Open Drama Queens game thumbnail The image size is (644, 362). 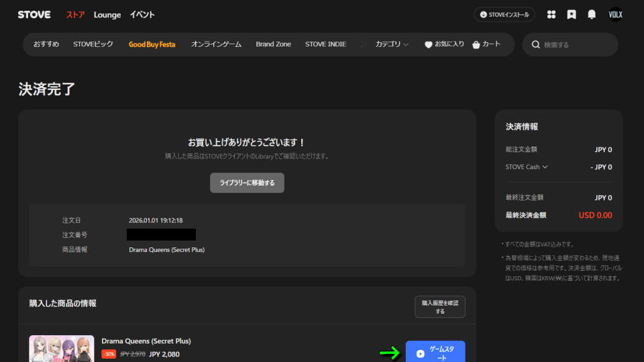tap(62, 349)
